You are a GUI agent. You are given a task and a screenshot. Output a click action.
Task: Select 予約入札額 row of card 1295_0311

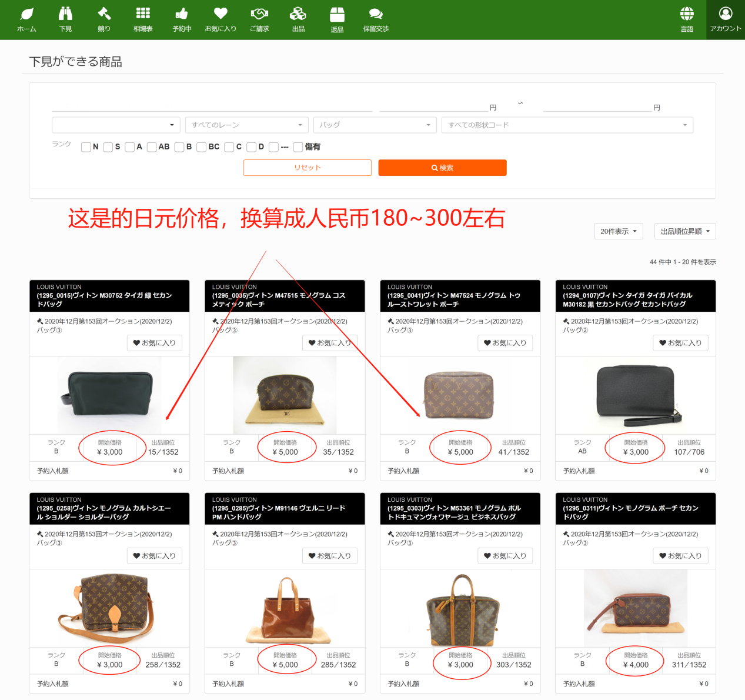pyautogui.click(x=636, y=684)
